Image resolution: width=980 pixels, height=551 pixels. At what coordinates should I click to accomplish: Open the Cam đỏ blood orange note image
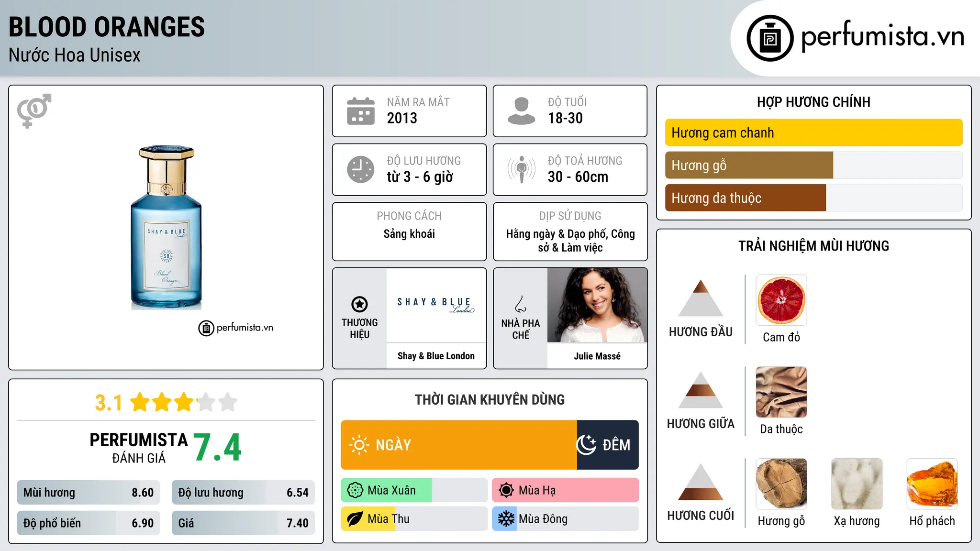tap(781, 300)
